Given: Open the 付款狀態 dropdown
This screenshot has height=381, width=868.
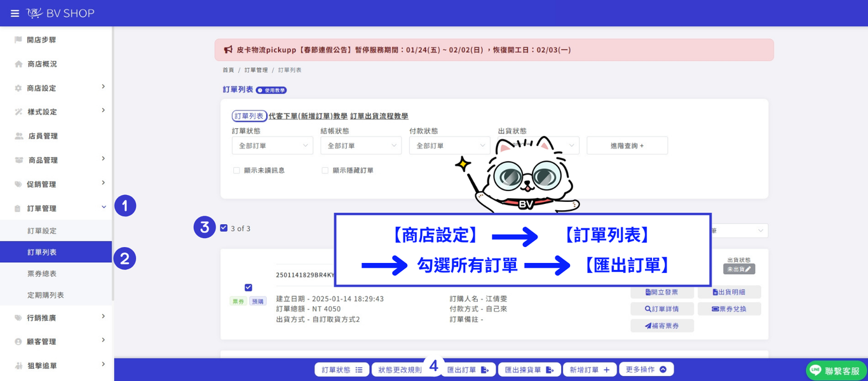Looking at the screenshot, I should (450, 145).
